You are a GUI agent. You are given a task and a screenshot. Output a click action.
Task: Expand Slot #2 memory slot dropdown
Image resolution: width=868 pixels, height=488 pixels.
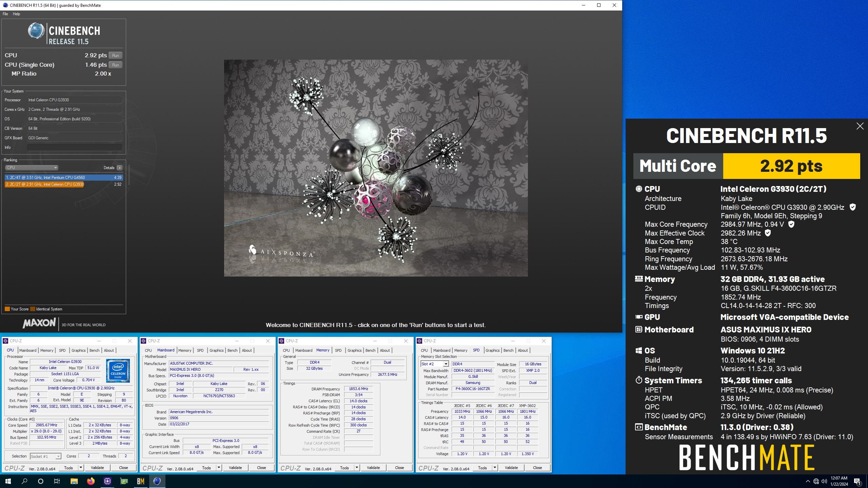tap(435, 364)
